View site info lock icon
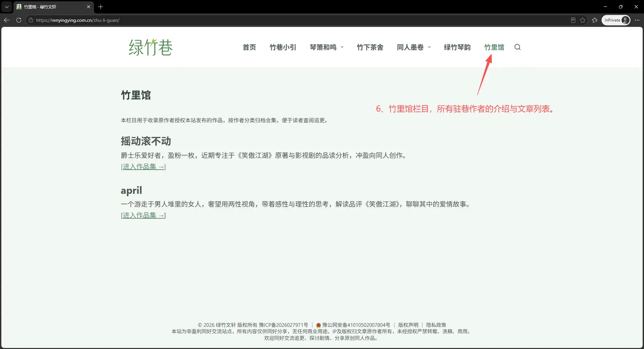This screenshot has height=349, width=644. (x=31, y=20)
